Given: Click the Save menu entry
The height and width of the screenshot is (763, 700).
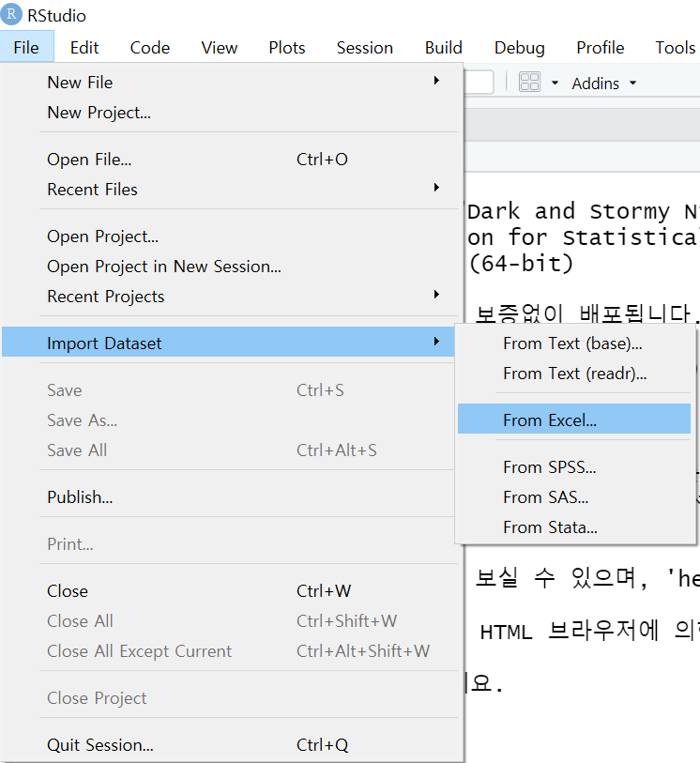Looking at the screenshot, I should pyautogui.click(x=228, y=389).
